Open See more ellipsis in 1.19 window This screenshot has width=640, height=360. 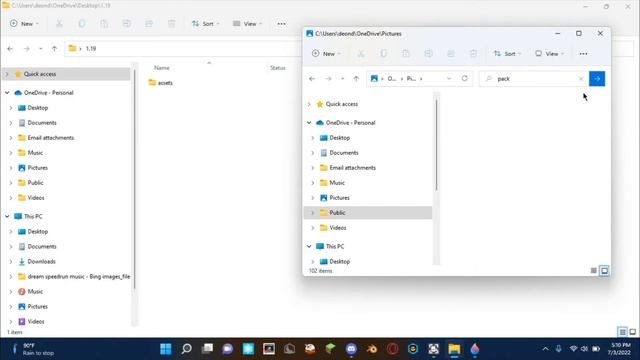pos(281,24)
